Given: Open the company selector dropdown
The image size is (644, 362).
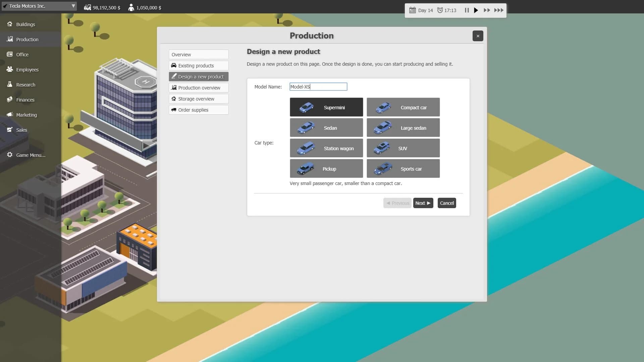Looking at the screenshot, I should point(73,6).
